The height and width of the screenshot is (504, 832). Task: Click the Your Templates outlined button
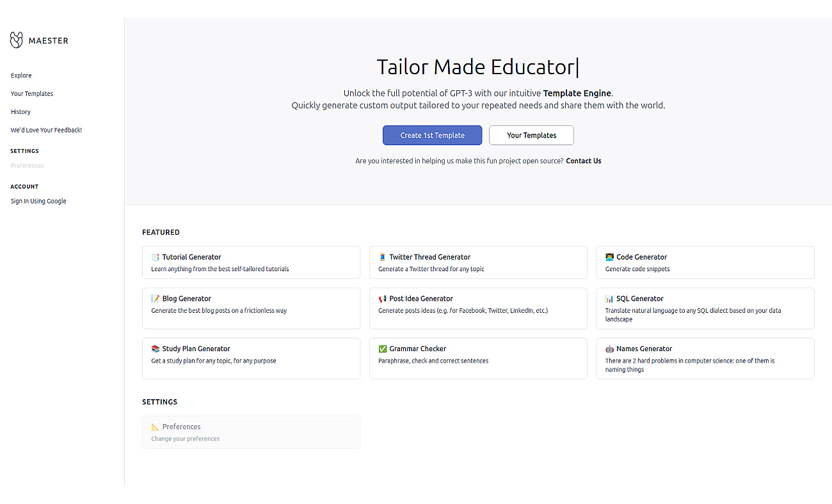531,135
